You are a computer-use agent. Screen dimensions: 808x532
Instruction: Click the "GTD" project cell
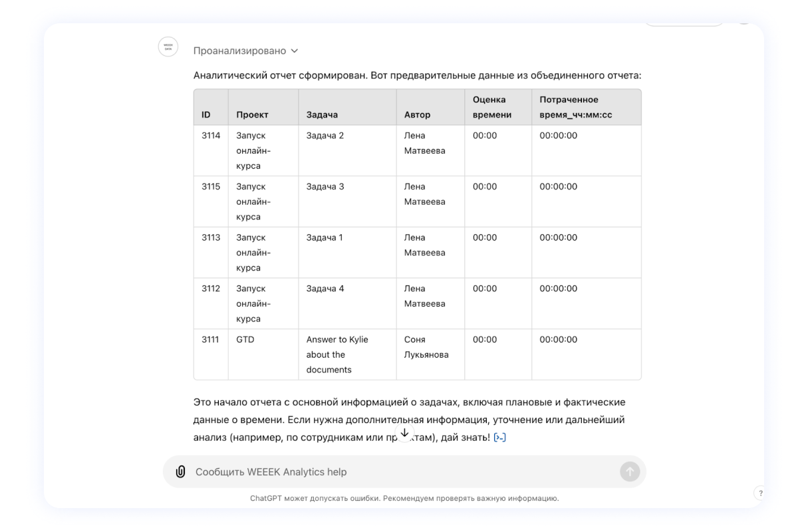245,340
